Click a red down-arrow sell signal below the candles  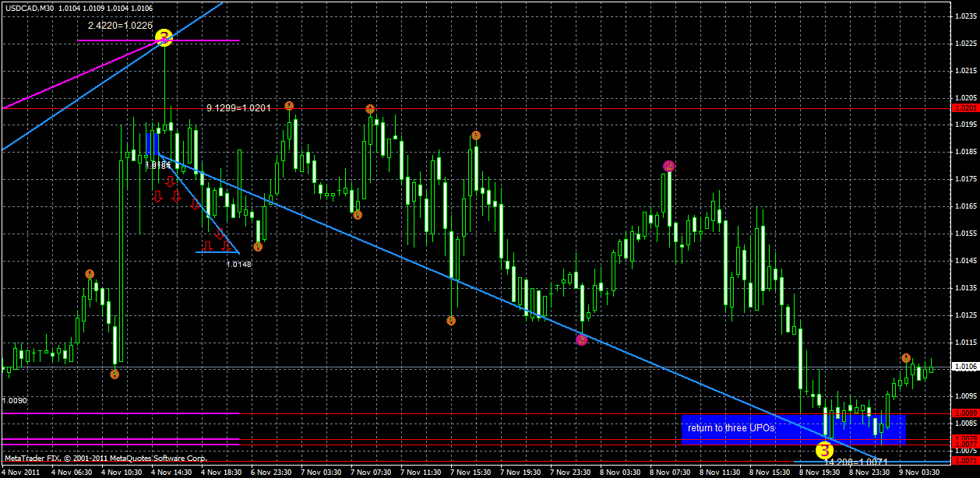tap(170, 183)
